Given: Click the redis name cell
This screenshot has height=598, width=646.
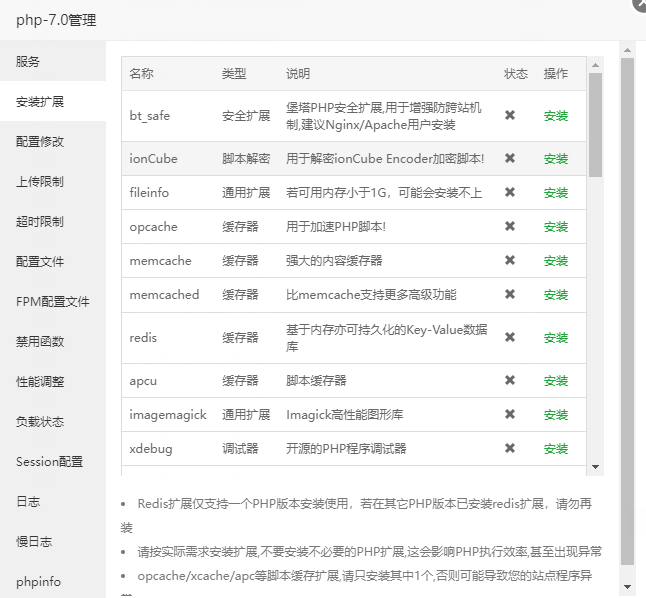Looking at the screenshot, I should (143, 338).
